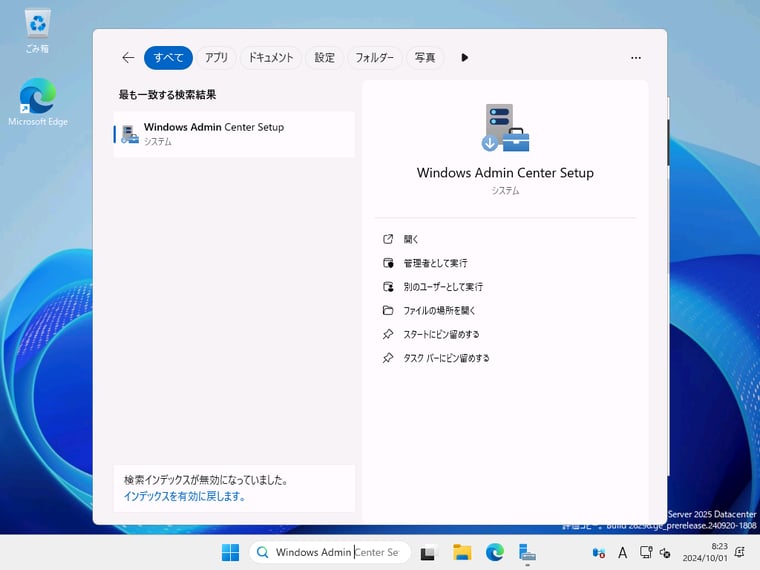Click the large Windows Admin Center Setup icon
Screen dimensions: 760x570
coord(505,127)
